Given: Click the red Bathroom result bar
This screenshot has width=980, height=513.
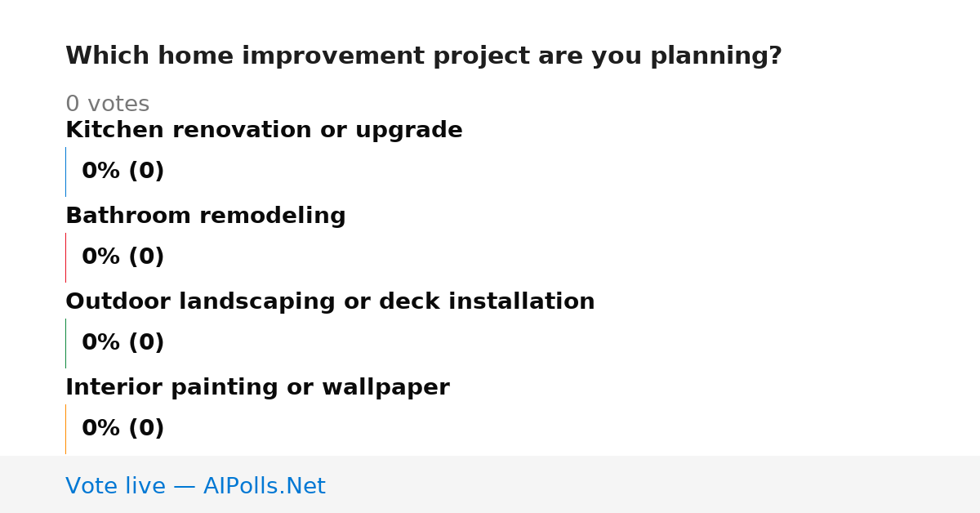Looking at the screenshot, I should (65, 257).
